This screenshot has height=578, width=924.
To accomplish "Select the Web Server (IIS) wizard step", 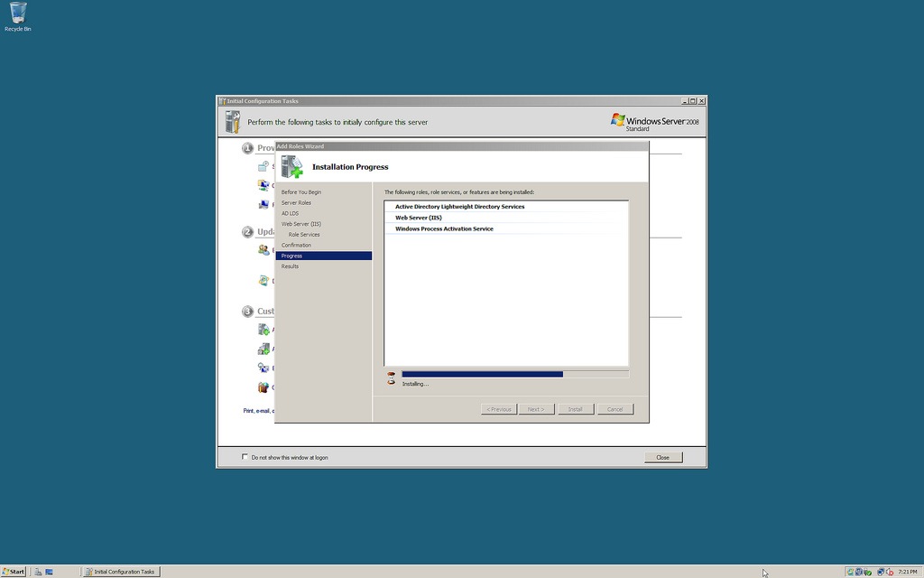I will pos(301,224).
